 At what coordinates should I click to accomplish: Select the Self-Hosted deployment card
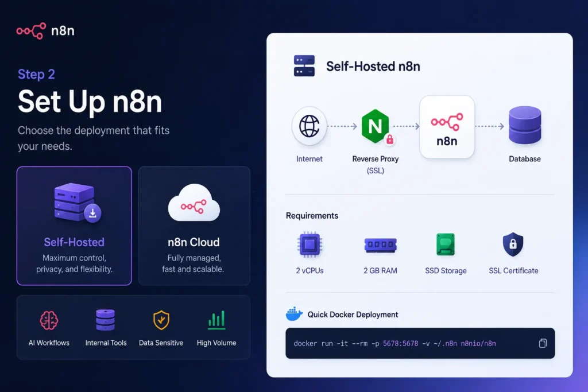pos(74,226)
